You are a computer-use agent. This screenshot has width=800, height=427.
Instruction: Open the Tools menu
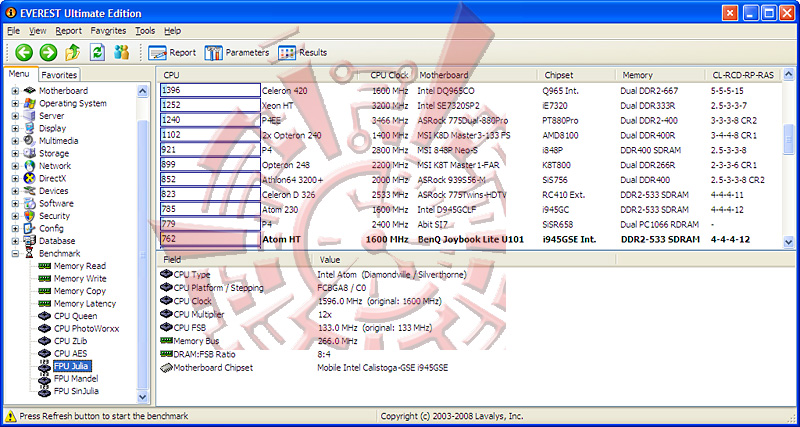pyautogui.click(x=145, y=31)
